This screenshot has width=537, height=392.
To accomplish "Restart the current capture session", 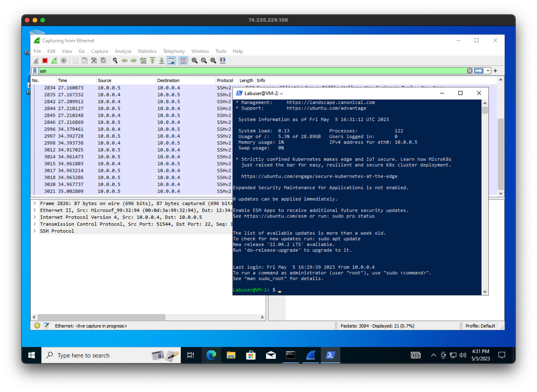I will click(x=54, y=60).
